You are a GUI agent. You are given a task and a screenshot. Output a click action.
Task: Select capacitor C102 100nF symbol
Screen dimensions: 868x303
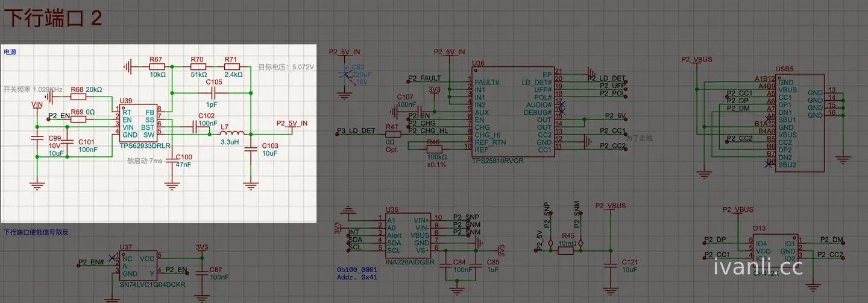pyautogui.click(x=195, y=127)
